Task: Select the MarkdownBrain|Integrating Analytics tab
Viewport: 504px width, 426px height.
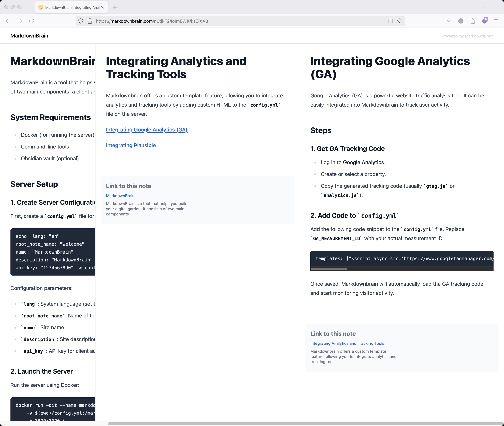Action: 72,8
